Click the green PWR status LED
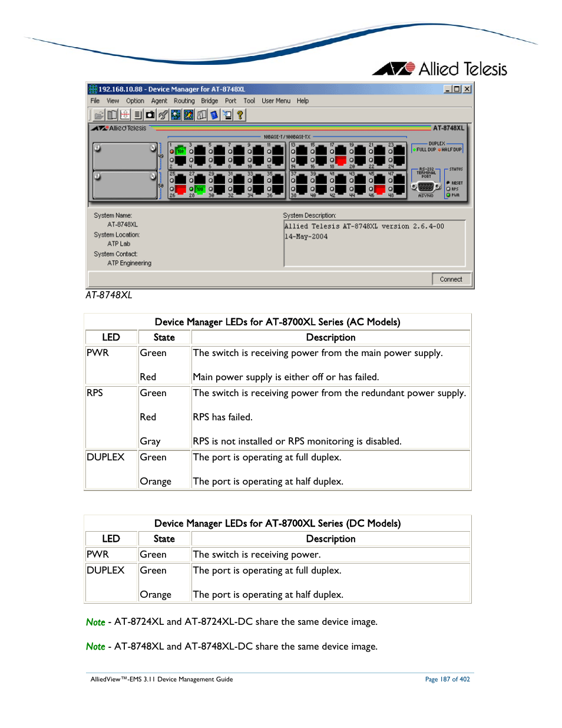Image resolution: width=562 pixels, height=728 pixels. 448,195
